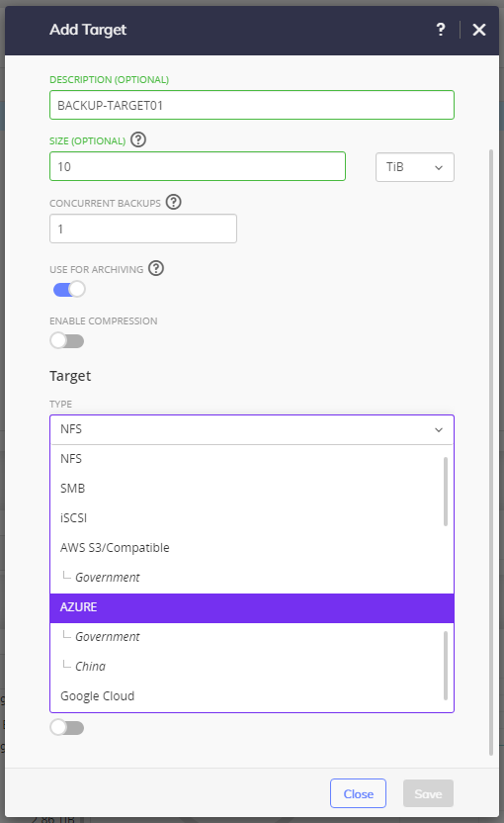This screenshot has width=504, height=823.
Task: Select the AZURE option
Action: pyautogui.click(x=252, y=607)
